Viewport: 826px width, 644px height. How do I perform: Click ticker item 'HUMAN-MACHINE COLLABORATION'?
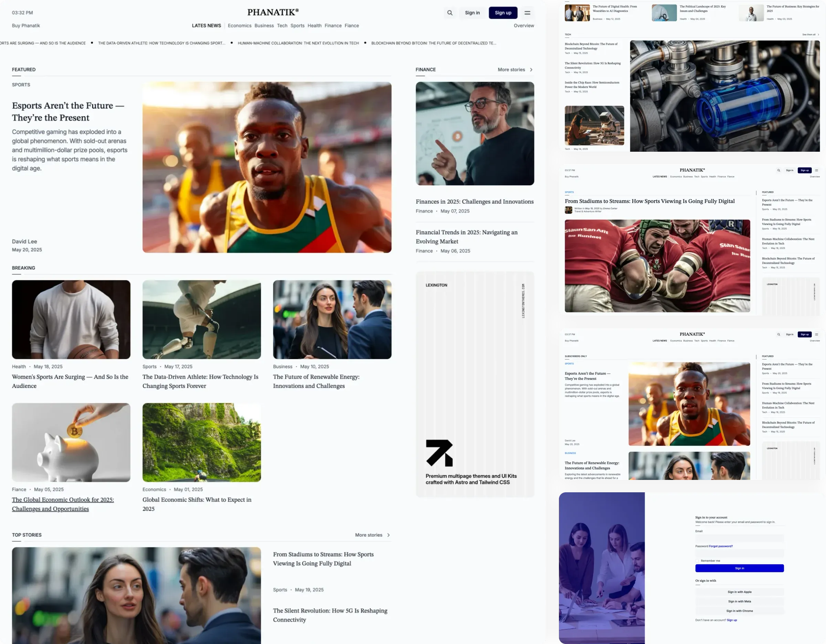[298, 43]
